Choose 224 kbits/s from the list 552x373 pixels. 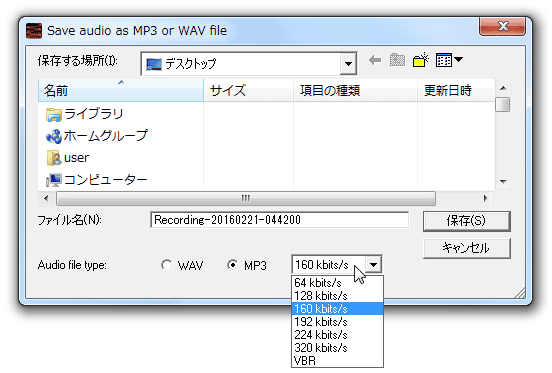[x=337, y=335]
